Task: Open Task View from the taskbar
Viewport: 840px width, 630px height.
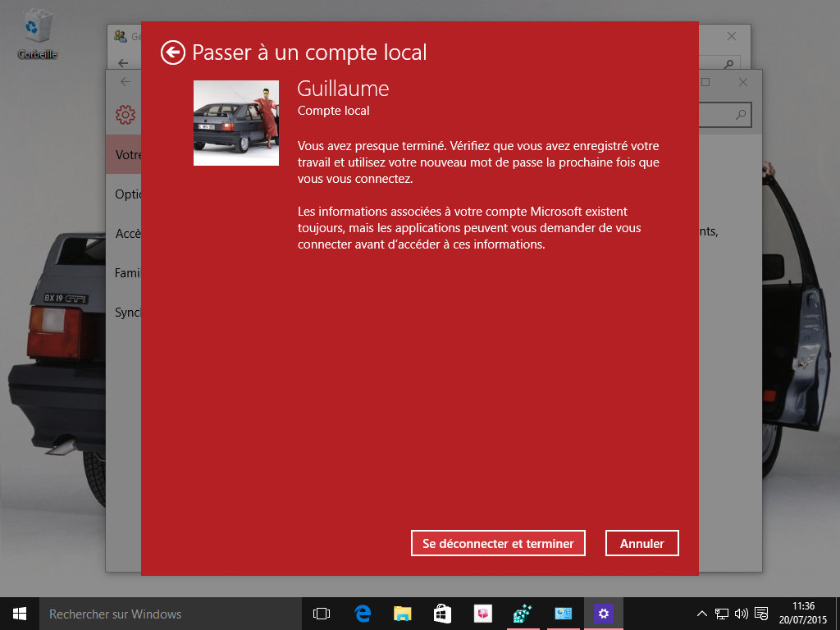Action: coord(322,614)
